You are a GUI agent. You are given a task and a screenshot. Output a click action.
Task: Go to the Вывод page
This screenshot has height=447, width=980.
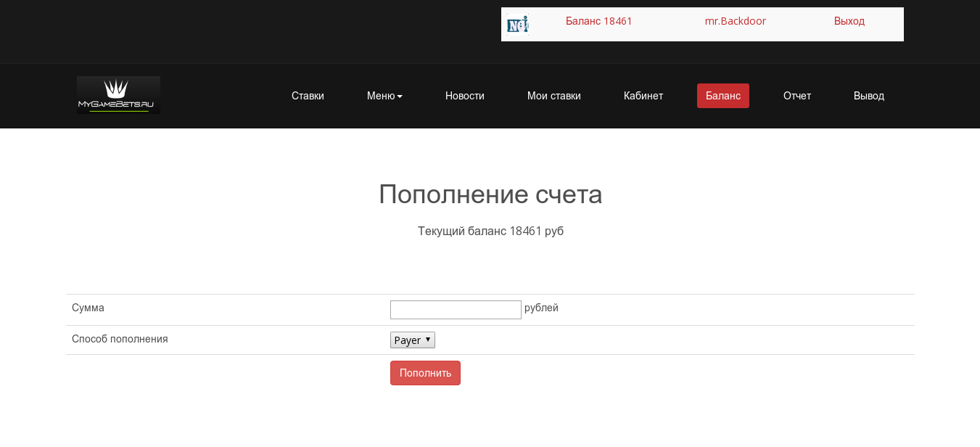coord(869,96)
